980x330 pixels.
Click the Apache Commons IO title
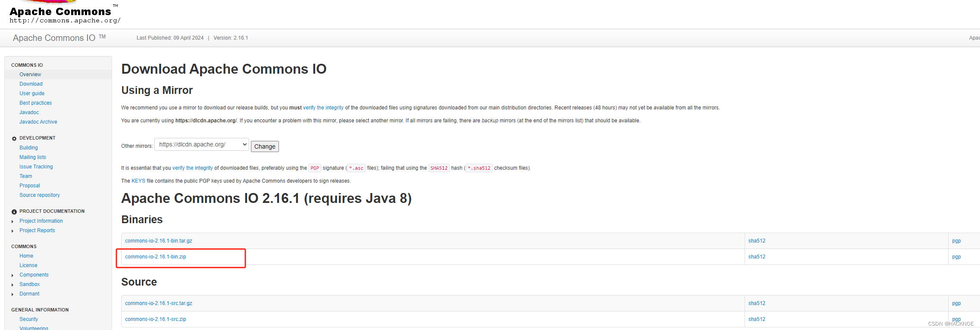point(59,38)
